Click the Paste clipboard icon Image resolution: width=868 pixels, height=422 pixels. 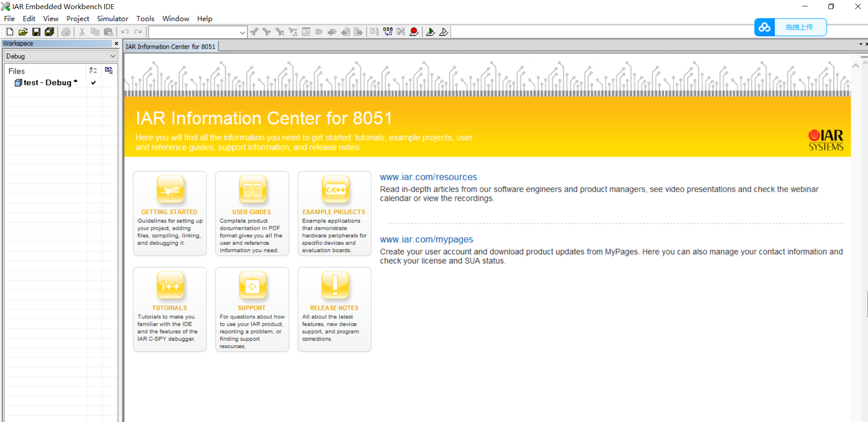(x=108, y=32)
